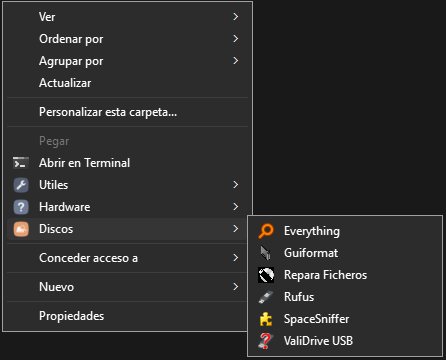Start Repara Ficheros from the submenu
This screenshot has width=446, height=360.
coord(345,275)
